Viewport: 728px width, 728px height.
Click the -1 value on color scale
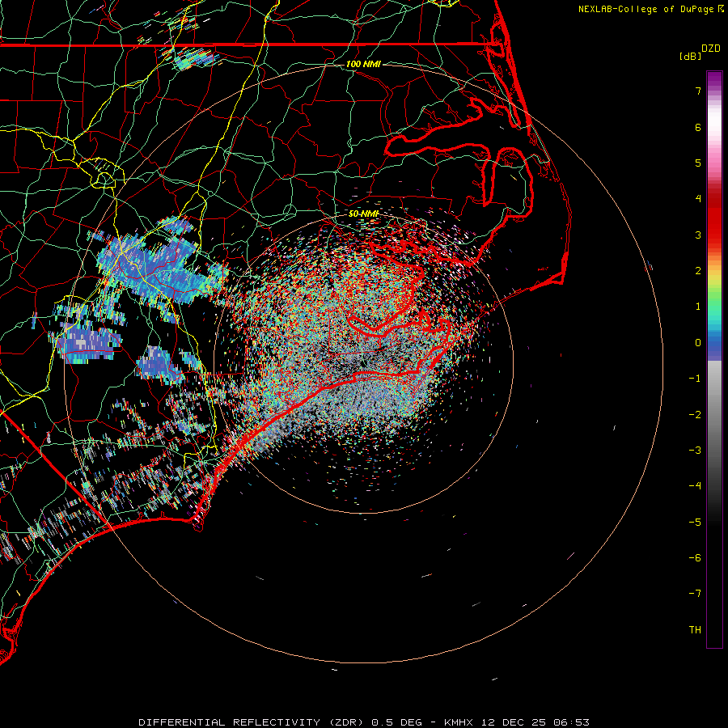click(x=695, y=379)
